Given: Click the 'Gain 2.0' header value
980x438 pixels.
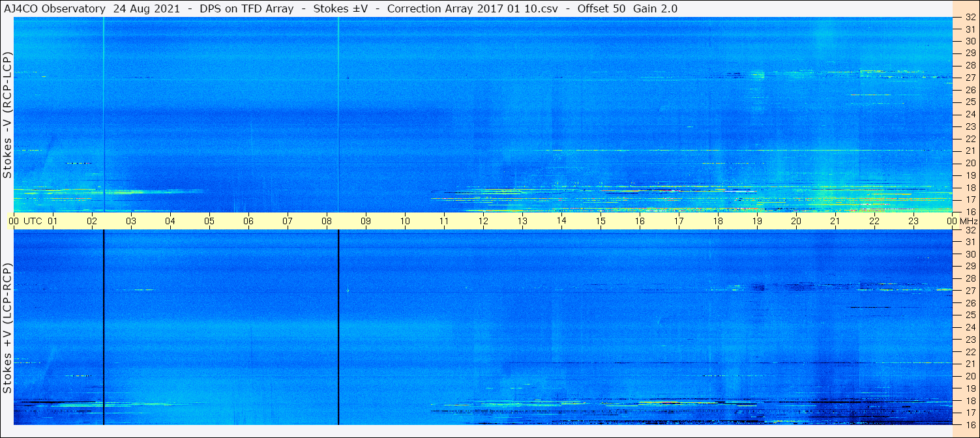Looking at the screenshot, I should click(x=655, y=8).
